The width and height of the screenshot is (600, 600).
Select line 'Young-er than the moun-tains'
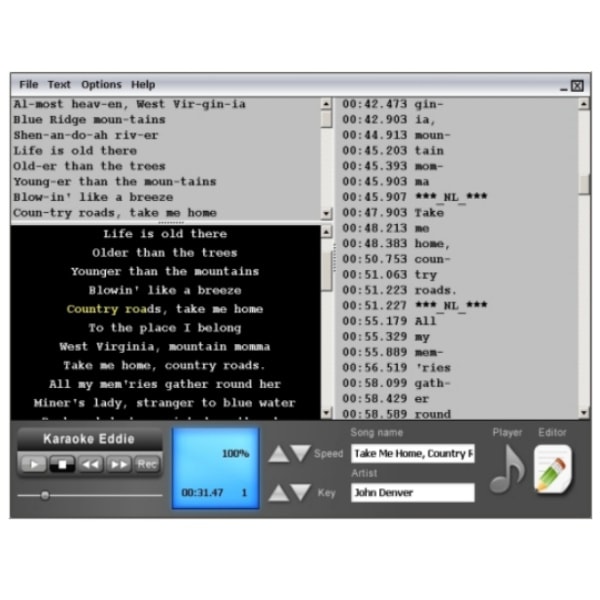(115, 182)
